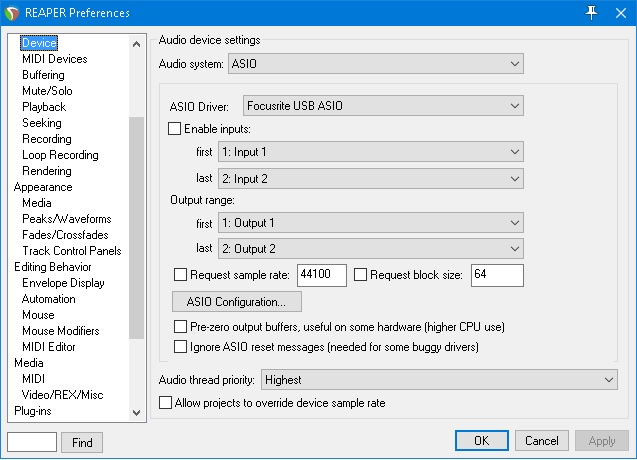Select Rendering in the tree
The width and height of the screenshot is (637, 460).
click(x=47, y=171)
